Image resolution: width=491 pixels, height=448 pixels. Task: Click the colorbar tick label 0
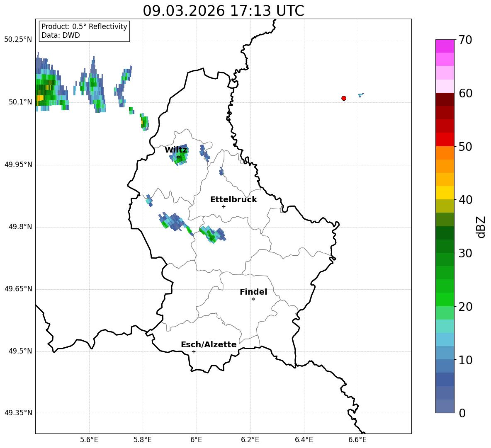(x=462, y=413)
